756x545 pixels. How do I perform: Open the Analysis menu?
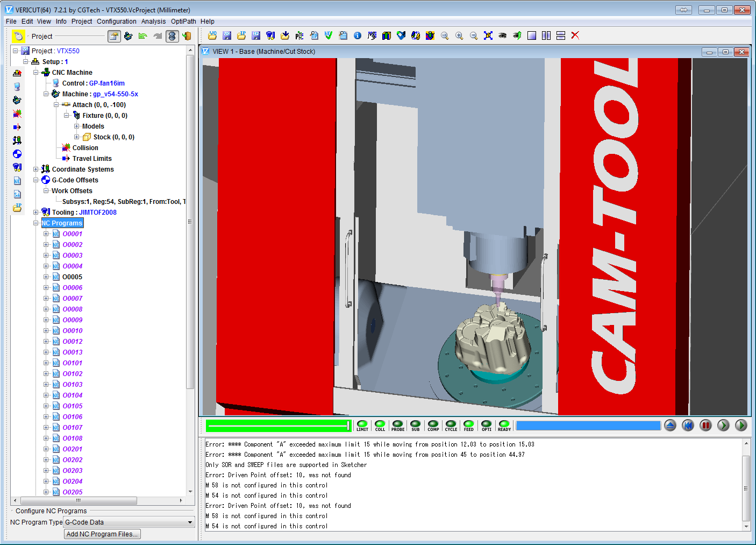click(153, 22)
